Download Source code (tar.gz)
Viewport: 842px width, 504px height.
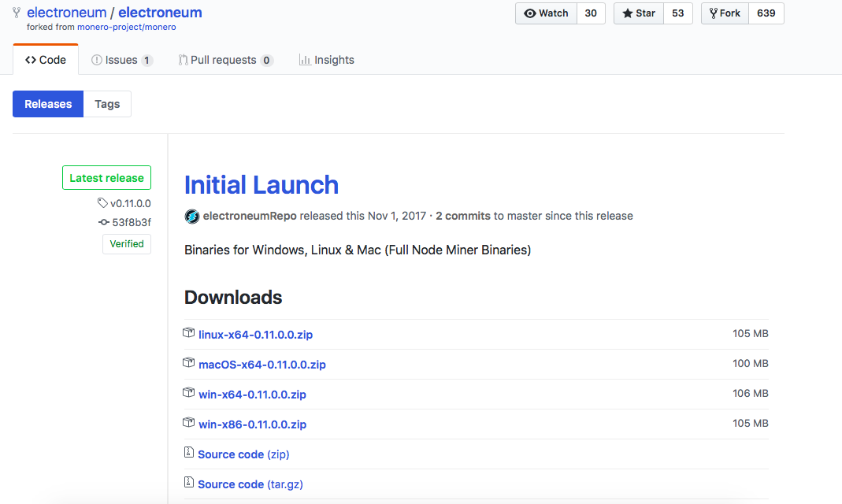250,484
